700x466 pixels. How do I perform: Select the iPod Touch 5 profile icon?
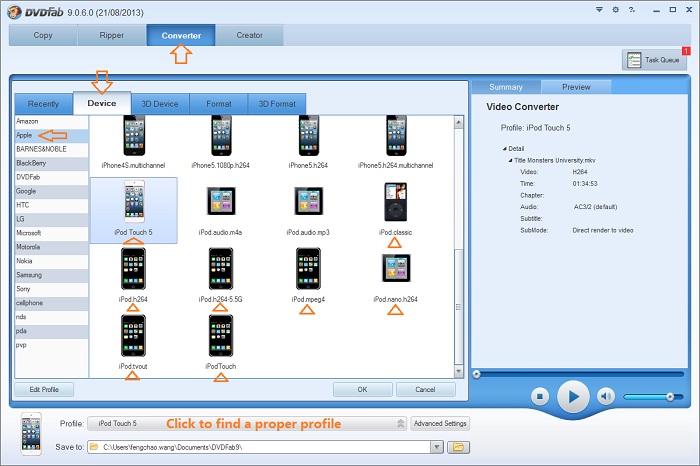tap(134, 201)
